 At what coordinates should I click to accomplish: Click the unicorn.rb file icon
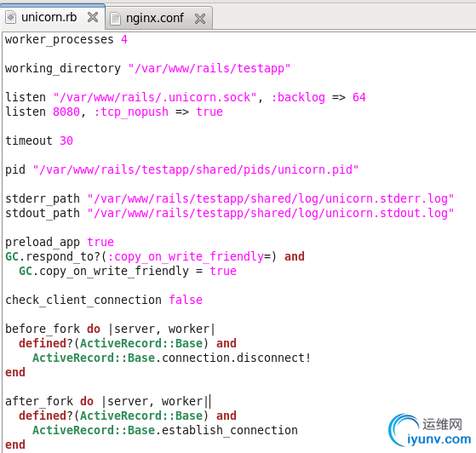point(10,17)
